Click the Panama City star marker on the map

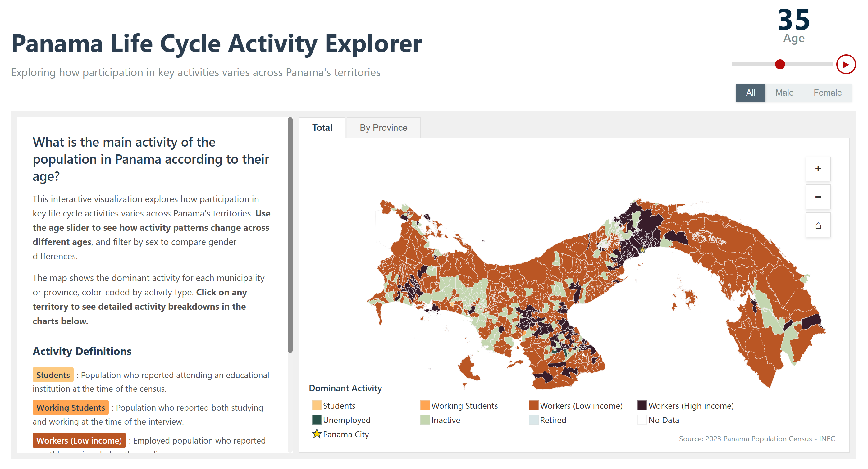[642, 250]
